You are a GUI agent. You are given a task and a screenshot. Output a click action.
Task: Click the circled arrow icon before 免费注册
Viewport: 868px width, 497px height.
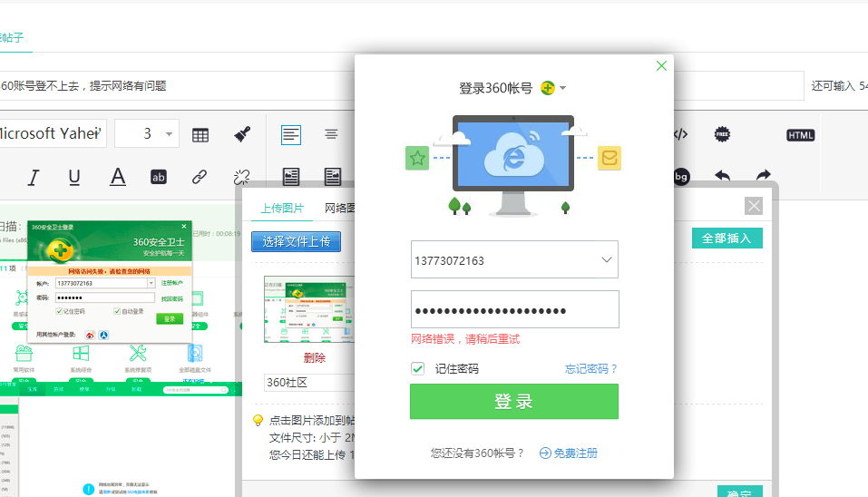(x=545, y=453)
